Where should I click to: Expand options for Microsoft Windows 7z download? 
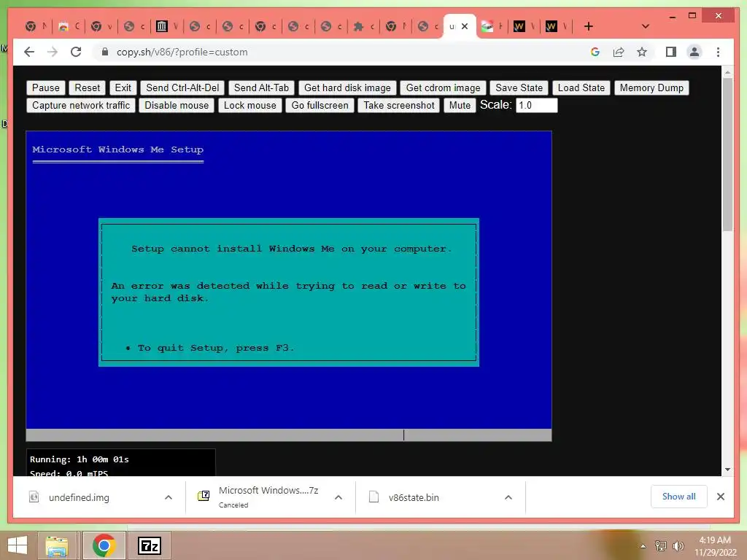(338, 497)
